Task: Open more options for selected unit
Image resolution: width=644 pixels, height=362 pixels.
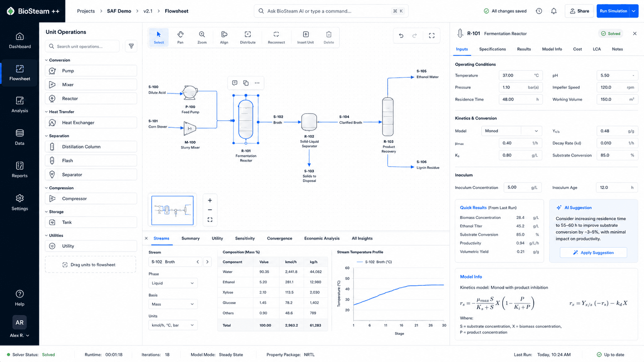Action: 257,83
